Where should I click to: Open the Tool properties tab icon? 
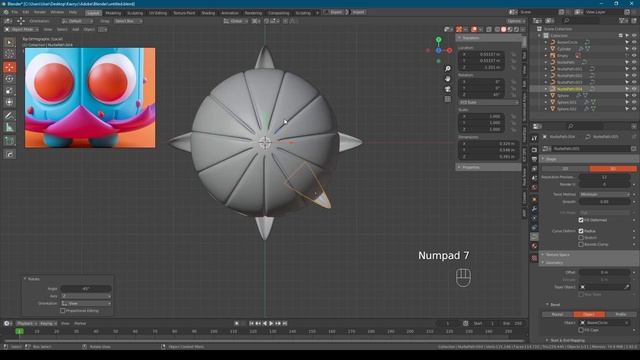(534, 139)
